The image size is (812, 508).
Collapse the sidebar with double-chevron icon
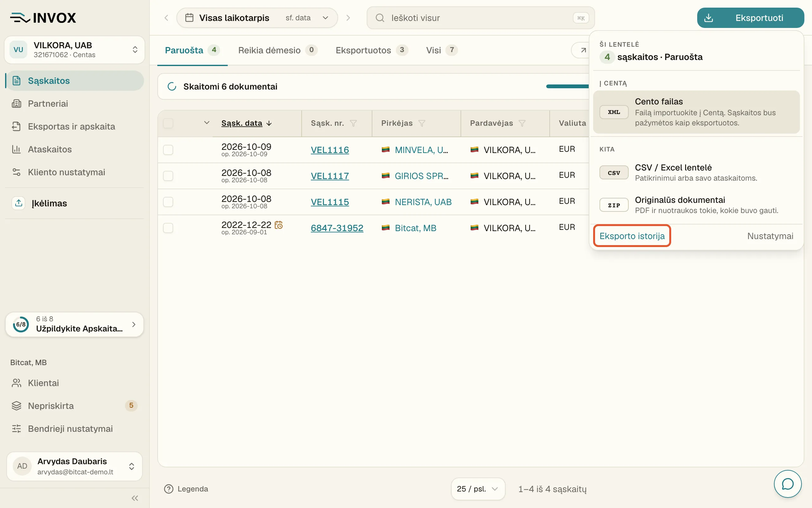[135, 498]
